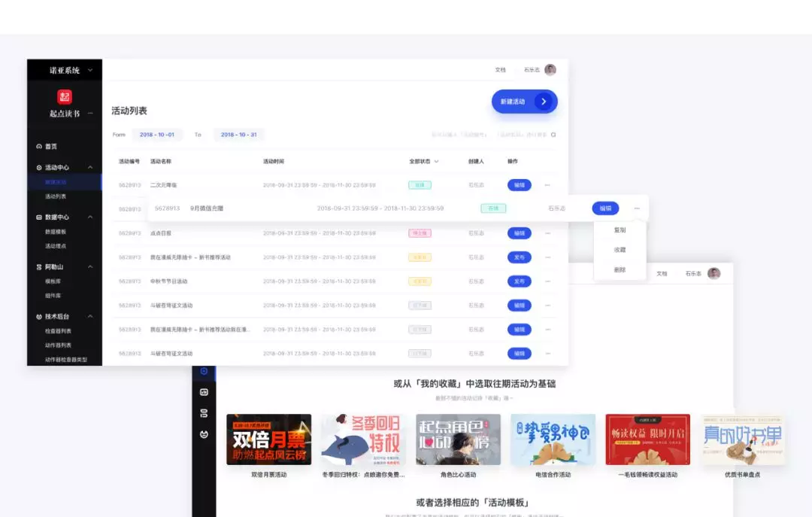This screenshot has width=812, height=517.
Task: Select the 角色比心活动 thumbnail
Action: tap(459, 439)
